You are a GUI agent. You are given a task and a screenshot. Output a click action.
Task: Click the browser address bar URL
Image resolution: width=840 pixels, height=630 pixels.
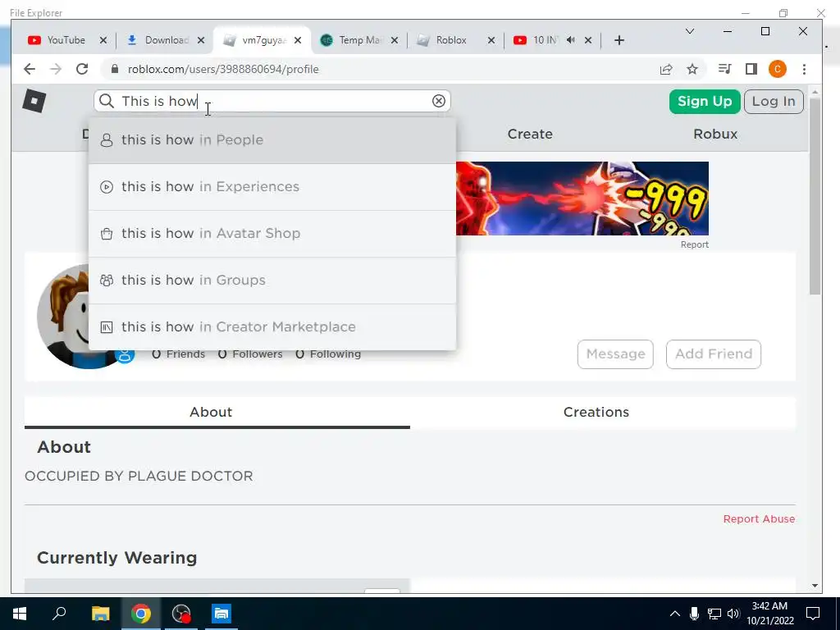click(x=223, y=69)
